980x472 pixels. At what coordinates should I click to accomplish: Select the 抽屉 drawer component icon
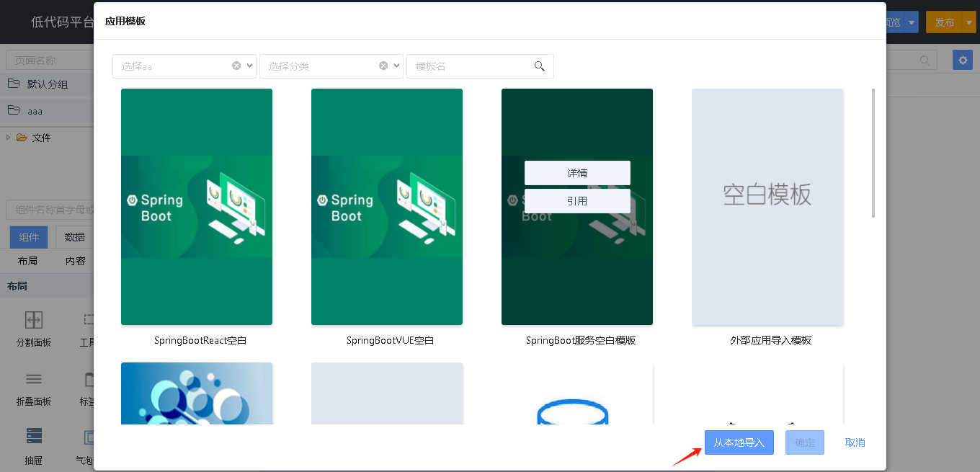34,436
